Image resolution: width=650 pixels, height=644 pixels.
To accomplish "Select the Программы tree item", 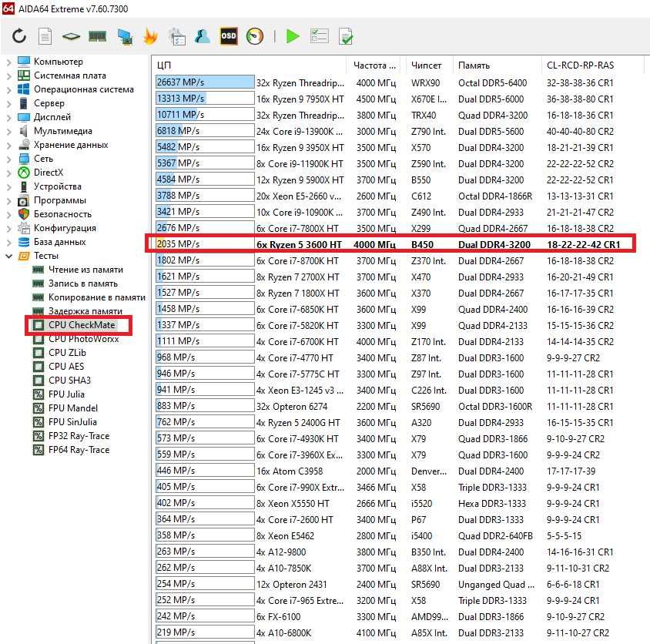I will [60, 200].
